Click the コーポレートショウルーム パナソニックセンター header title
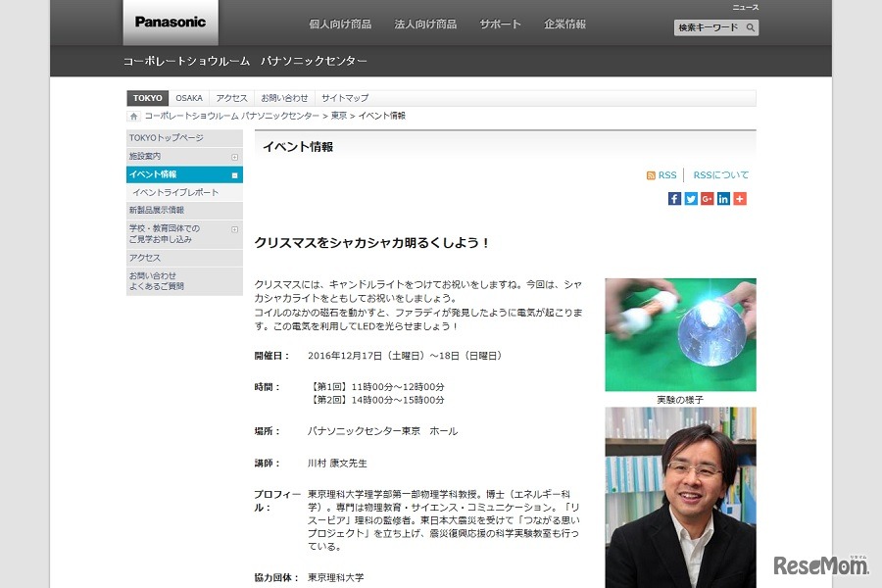882x588 pixels. 245,61
